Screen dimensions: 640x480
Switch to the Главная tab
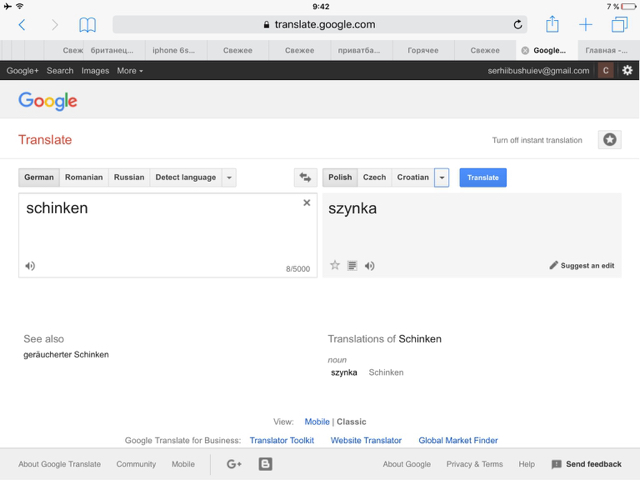pos(607,51)
